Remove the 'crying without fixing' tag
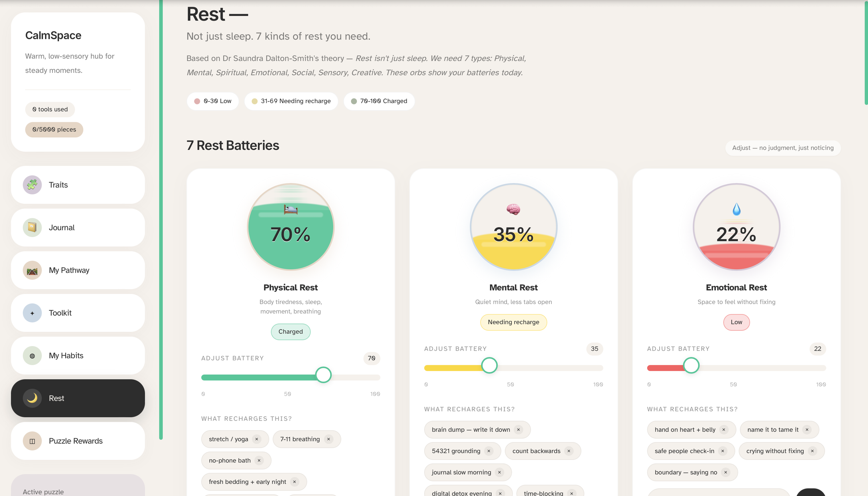 point(812,451)
